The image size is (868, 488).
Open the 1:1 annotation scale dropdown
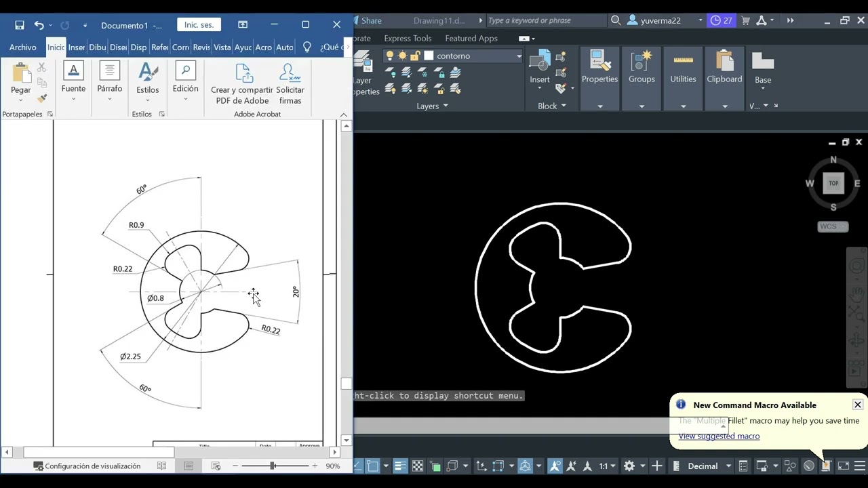607,466
